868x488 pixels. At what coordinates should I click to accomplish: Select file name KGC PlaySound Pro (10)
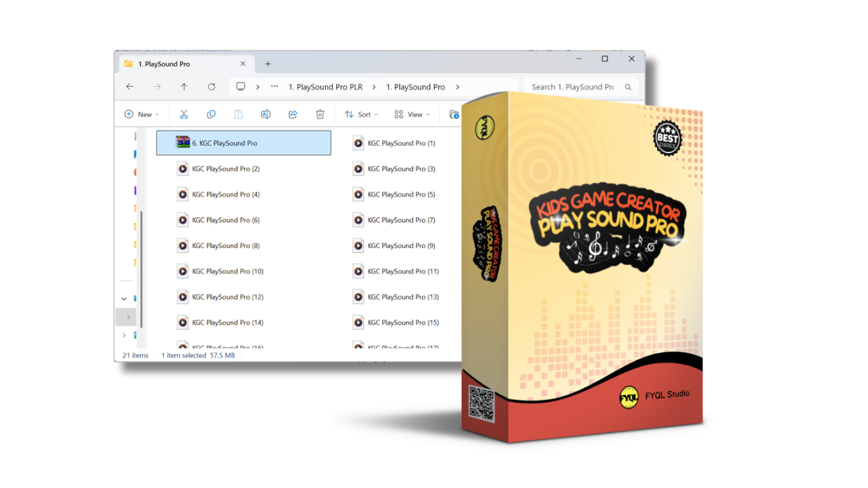228,271
